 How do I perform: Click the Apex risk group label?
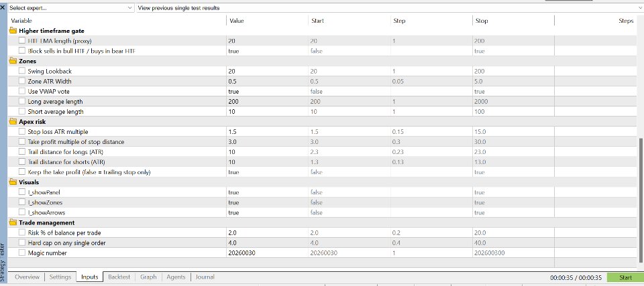(x=32, y=121)
